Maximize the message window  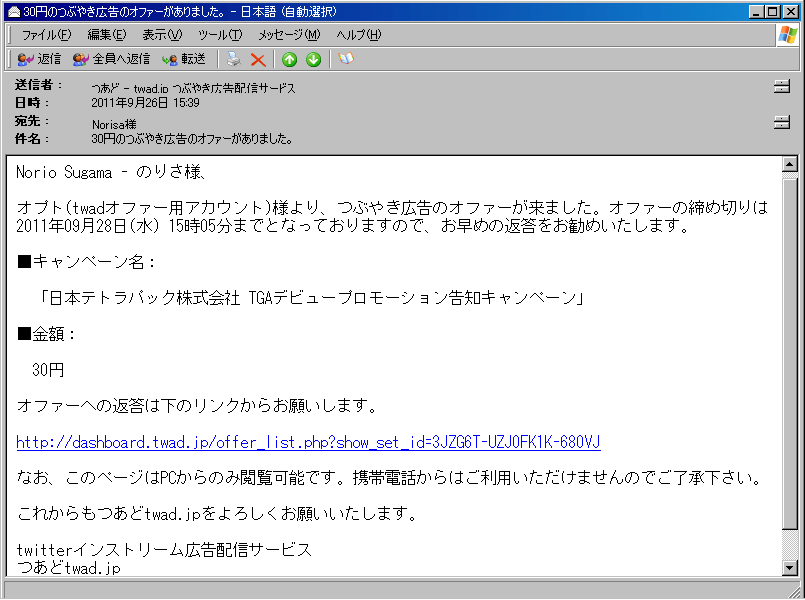[772, 11]
